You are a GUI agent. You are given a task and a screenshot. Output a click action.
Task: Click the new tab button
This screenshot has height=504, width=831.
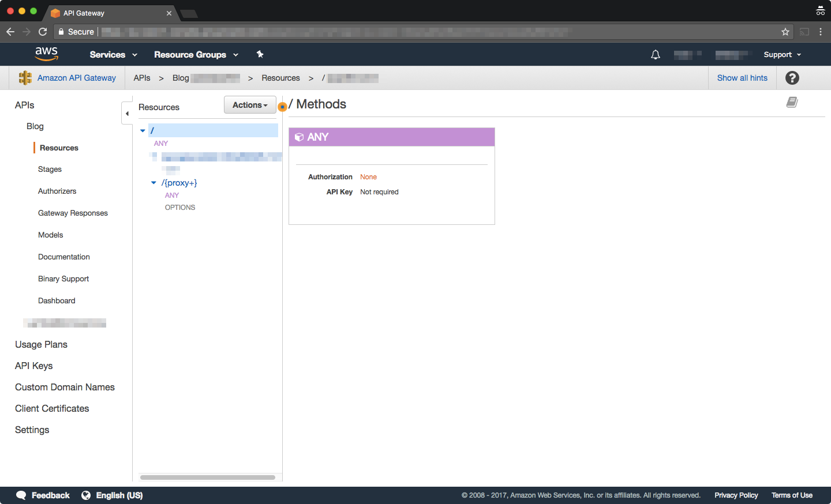point(189,14)
